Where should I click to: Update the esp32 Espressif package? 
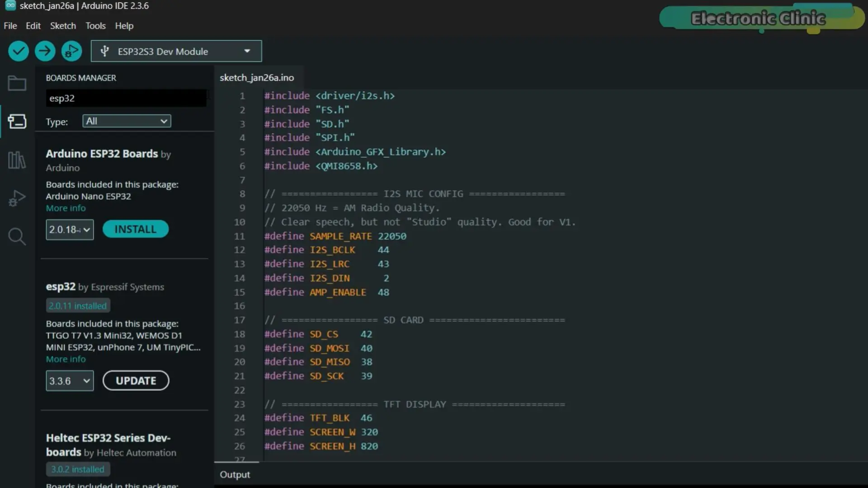tap(136, 381)
